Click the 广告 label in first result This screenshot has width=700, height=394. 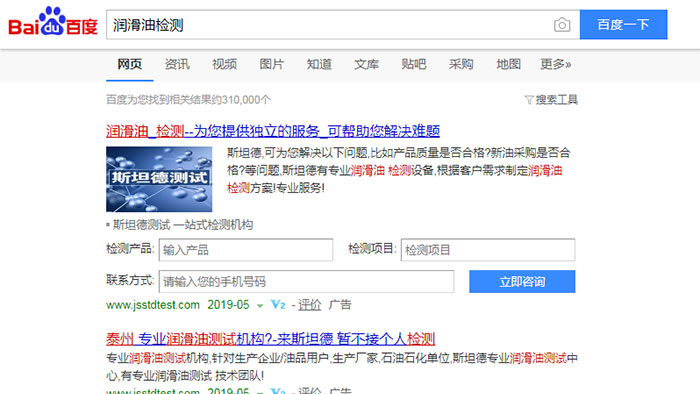tap(340, 305)
